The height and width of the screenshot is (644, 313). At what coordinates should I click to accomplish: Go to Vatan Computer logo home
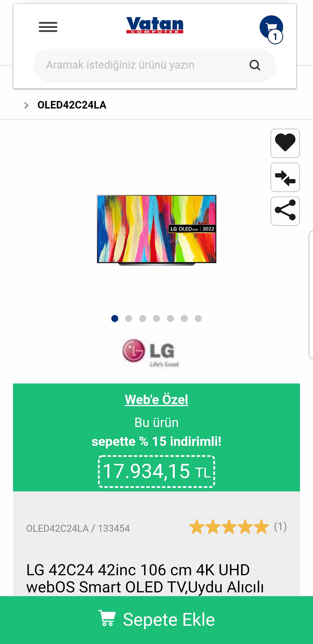155,25
